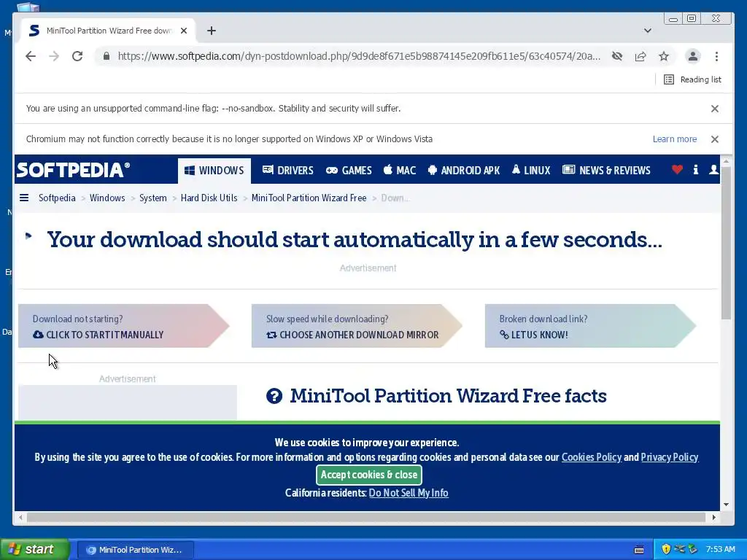The image size is (747, 560).
Task: Open the Drivers section
Action: 287,171
